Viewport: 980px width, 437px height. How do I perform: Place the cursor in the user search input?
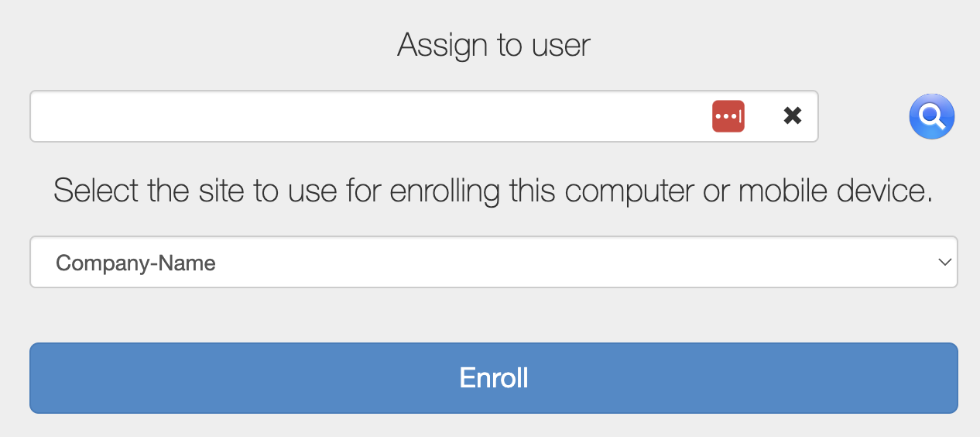(364, 116)
